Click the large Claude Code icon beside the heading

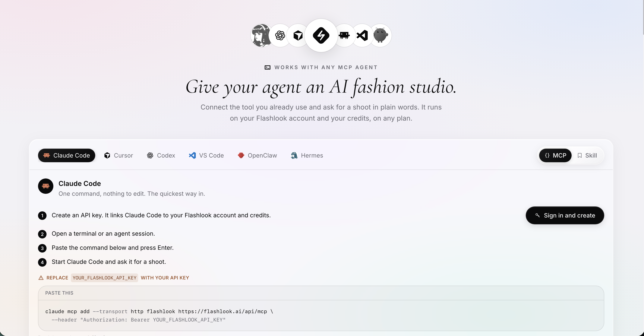[45, 186]
